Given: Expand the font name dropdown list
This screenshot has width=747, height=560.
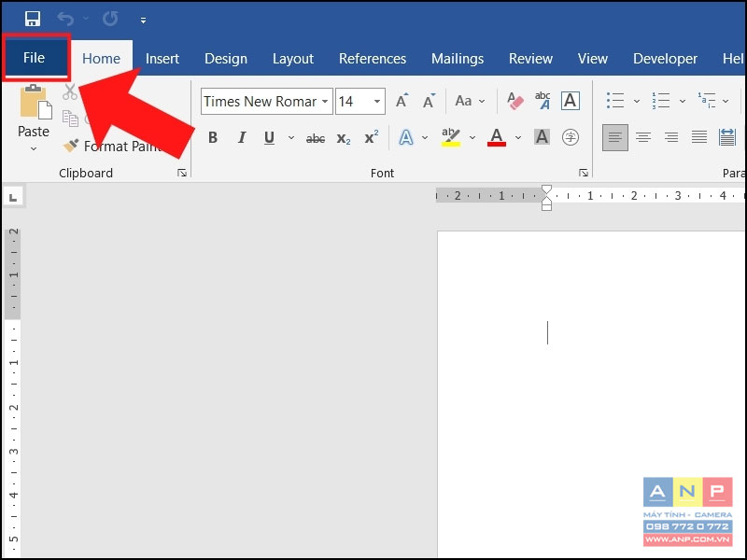Looking at the screenshot, I should point(325,102).
